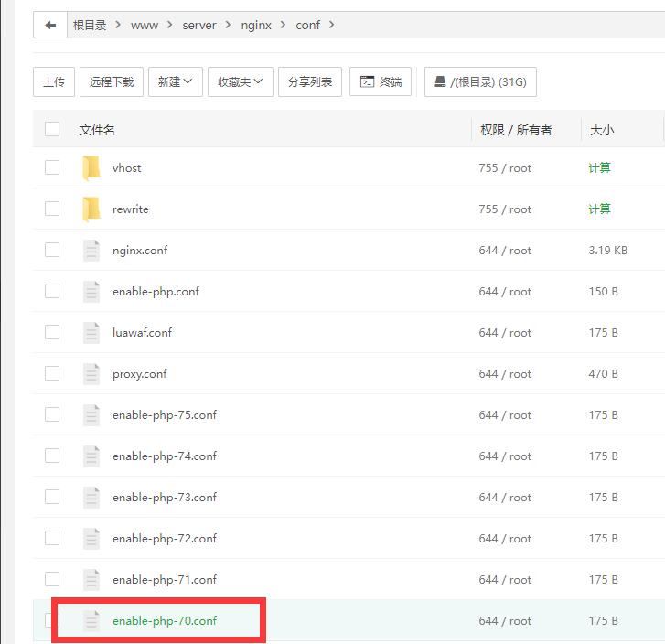665x644 pixels.
Task: Open the 终端 terminal button
Action: [381, 81]
